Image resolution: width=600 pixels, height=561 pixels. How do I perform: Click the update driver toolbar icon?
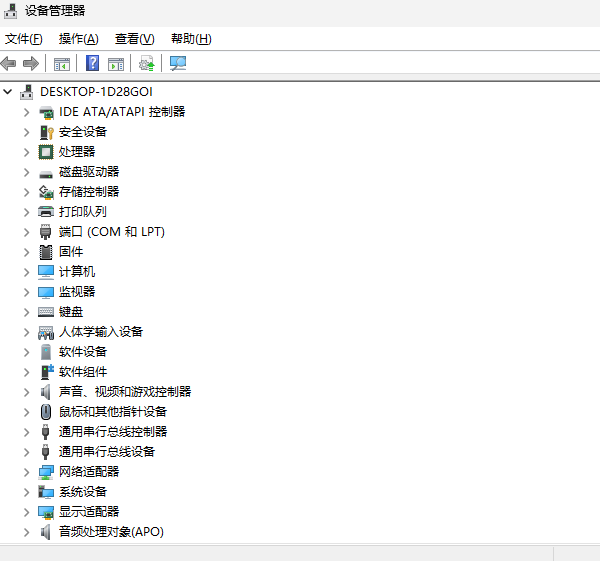(147, 64)
